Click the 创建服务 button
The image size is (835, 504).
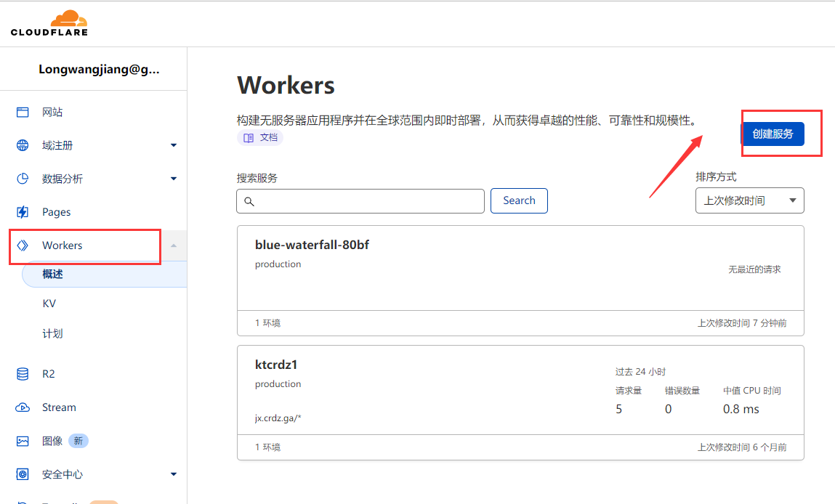(773, 134)
